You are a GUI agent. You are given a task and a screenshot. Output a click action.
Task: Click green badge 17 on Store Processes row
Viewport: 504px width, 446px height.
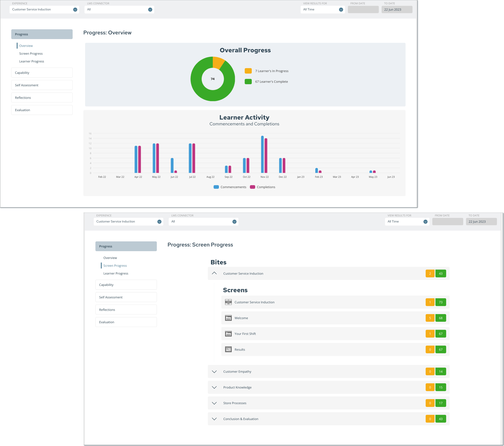point(441,403)
